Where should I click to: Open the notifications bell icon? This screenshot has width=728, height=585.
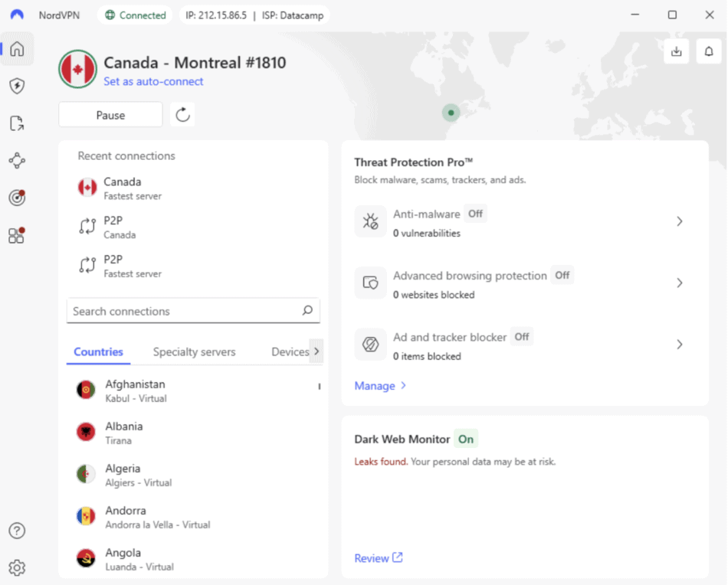click(x=709, y=51)
